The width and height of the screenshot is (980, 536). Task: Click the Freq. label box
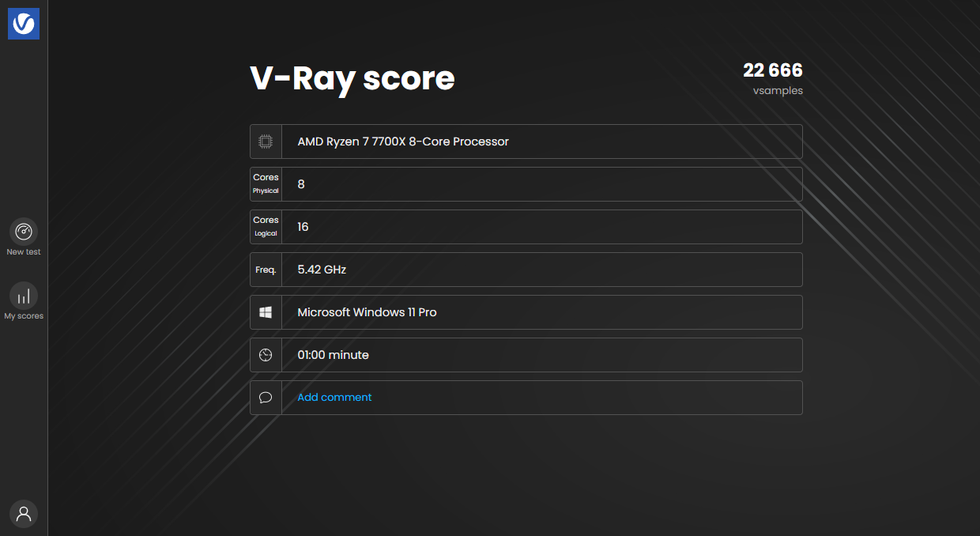pyautogui.click(x=266, y=270)
